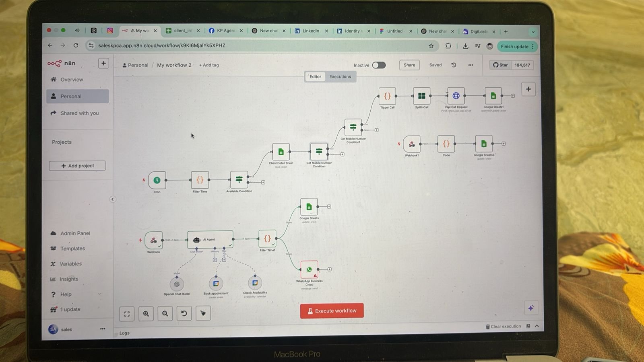The image size is (644, 362).
Task: Zoom to fit the workflow canvas
Action: pyautogui.click(x=127, y=314)
